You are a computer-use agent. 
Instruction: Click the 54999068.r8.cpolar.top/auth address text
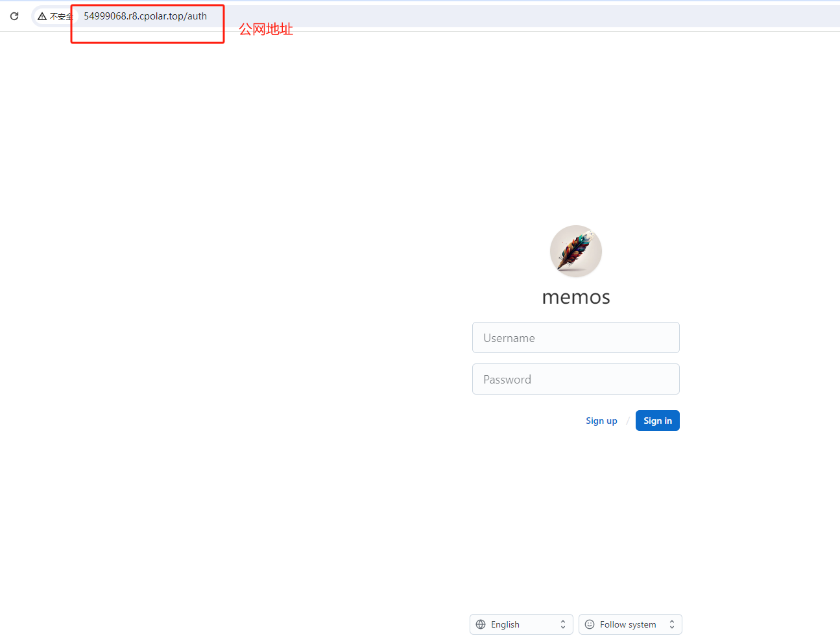(x=145, y=16)
